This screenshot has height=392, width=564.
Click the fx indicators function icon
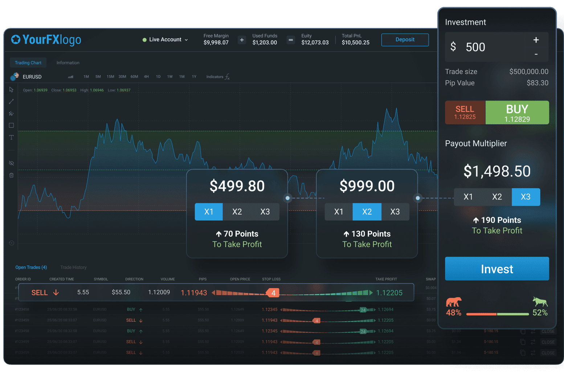(x=227, y=77)
